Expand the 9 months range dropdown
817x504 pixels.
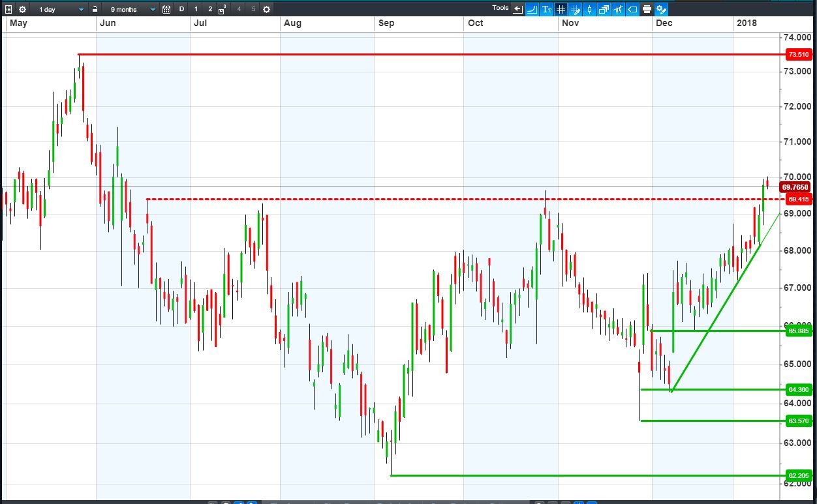[132, 9]
